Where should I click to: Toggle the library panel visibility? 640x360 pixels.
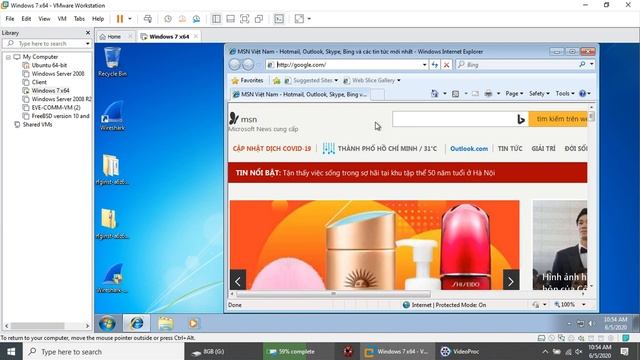click(x=216, y=19)
